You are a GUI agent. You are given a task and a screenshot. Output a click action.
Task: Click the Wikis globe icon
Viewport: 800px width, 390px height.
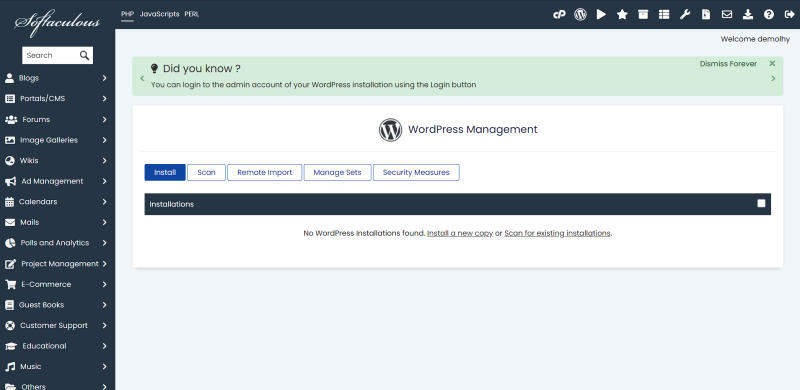coord(10,160)
